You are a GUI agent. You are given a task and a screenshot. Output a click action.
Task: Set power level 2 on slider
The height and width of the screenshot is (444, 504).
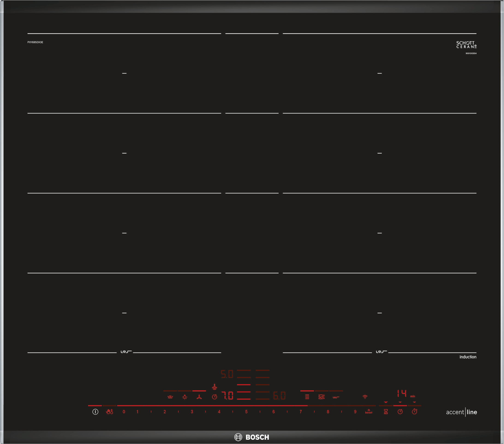[165, 412]
